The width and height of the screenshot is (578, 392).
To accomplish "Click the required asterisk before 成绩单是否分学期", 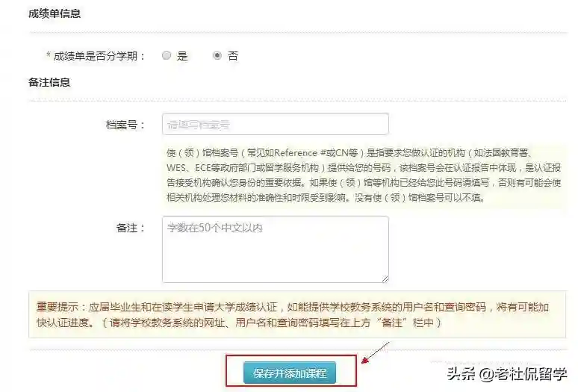I will [49, 55].
